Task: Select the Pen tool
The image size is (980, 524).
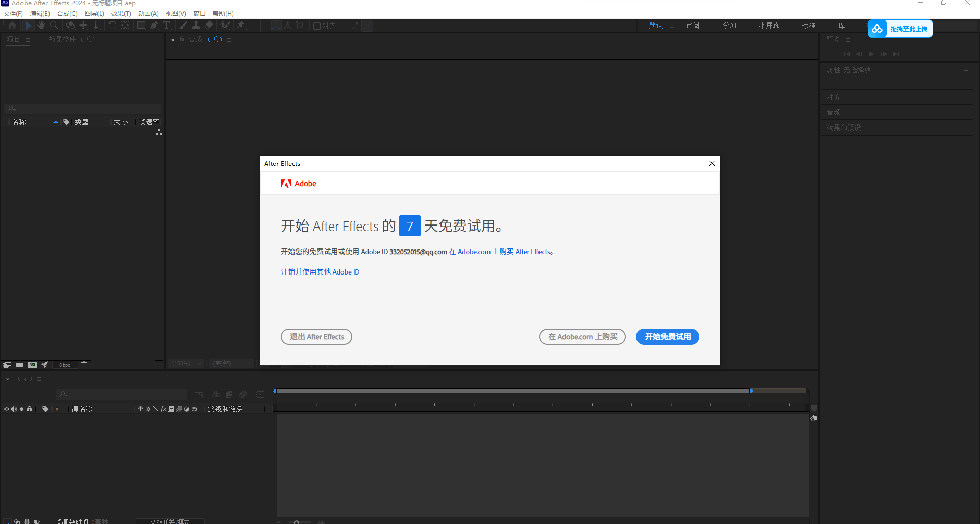Action: (x=154, y=25)
